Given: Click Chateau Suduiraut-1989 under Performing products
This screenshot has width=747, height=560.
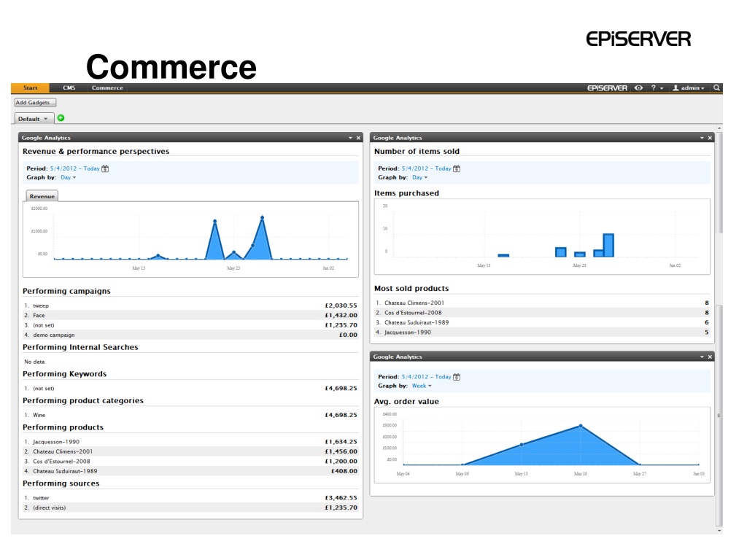Looking at the screenshot, I should pyautogui.click(x=190, y=472).
